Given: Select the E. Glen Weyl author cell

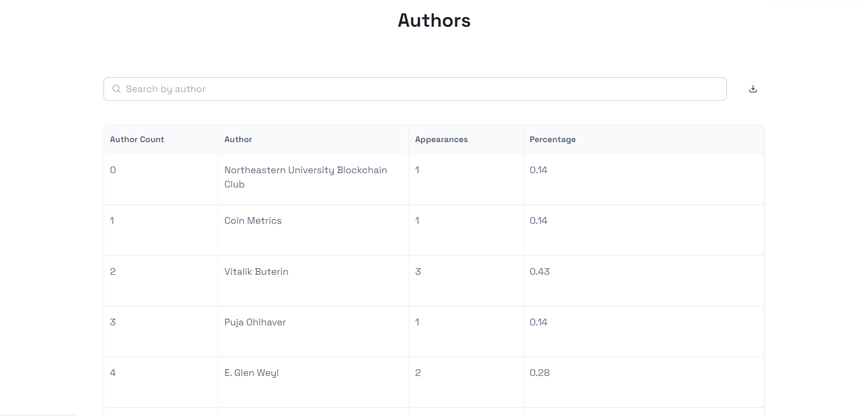Looking at the screenshot, I should coord(313,382).
